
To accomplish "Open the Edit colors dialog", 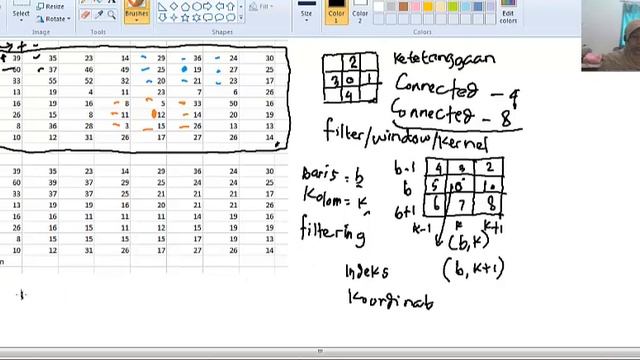I will (508, 12).
